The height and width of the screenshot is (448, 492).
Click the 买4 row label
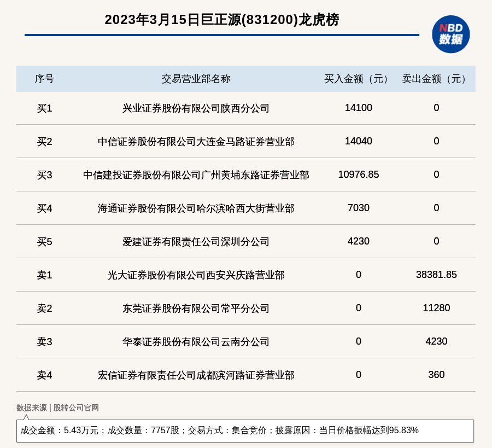tap(44, 208)
